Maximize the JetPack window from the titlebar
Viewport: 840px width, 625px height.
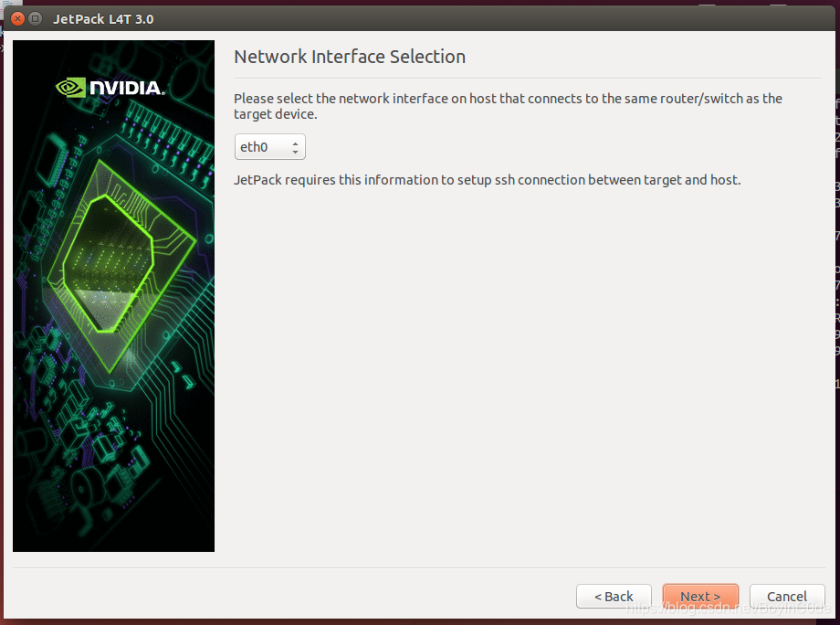(36, 19)
